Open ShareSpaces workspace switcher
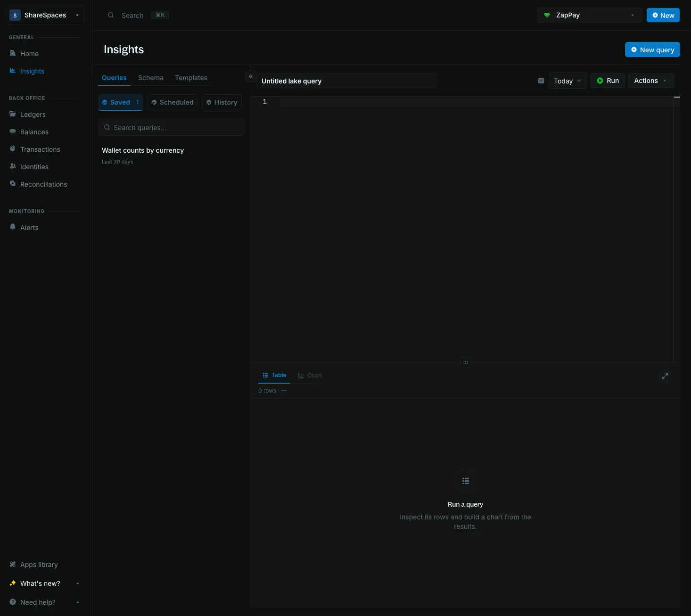The image size is (691, 616). [45, 15]
